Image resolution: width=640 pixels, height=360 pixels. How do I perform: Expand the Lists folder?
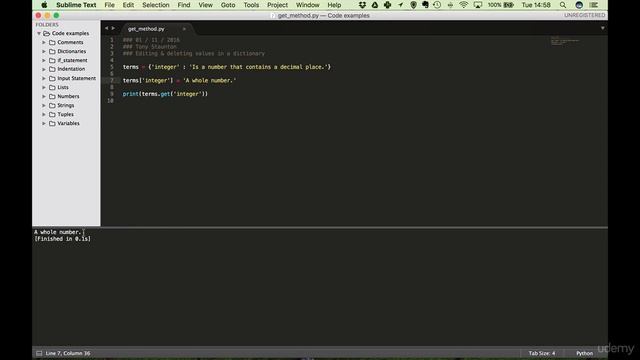pos(44,87)
